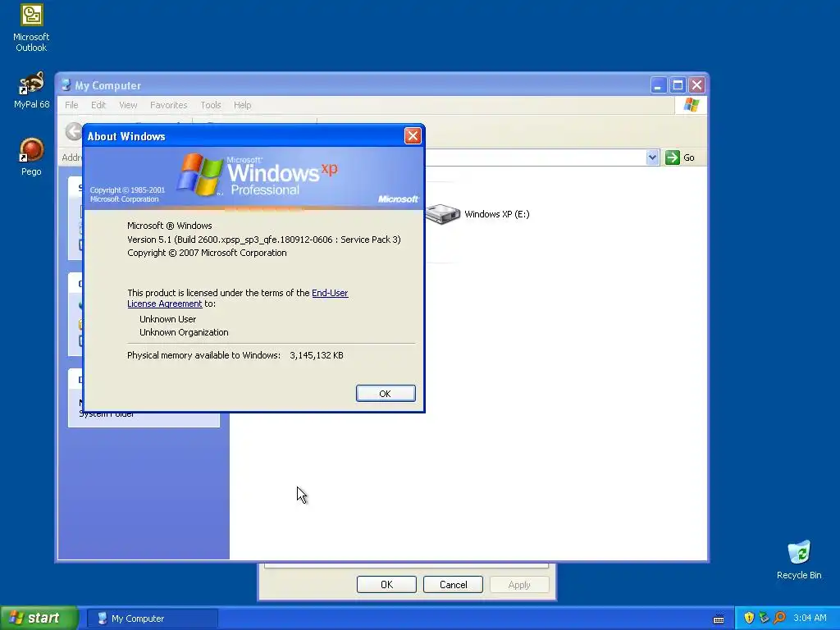Image resolution: width=840 pixels, height=630 pixels.
Task: Click the keyboard icon on the taskbar
Action: pos(719,619)
